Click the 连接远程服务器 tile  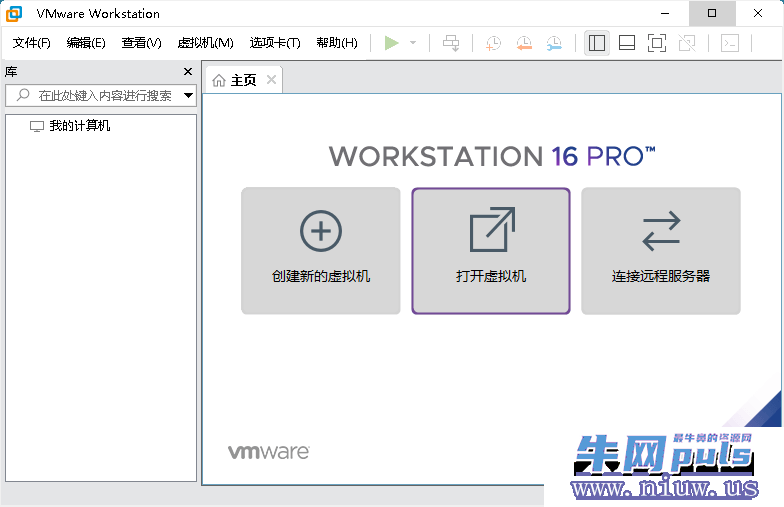click(661, 251)
